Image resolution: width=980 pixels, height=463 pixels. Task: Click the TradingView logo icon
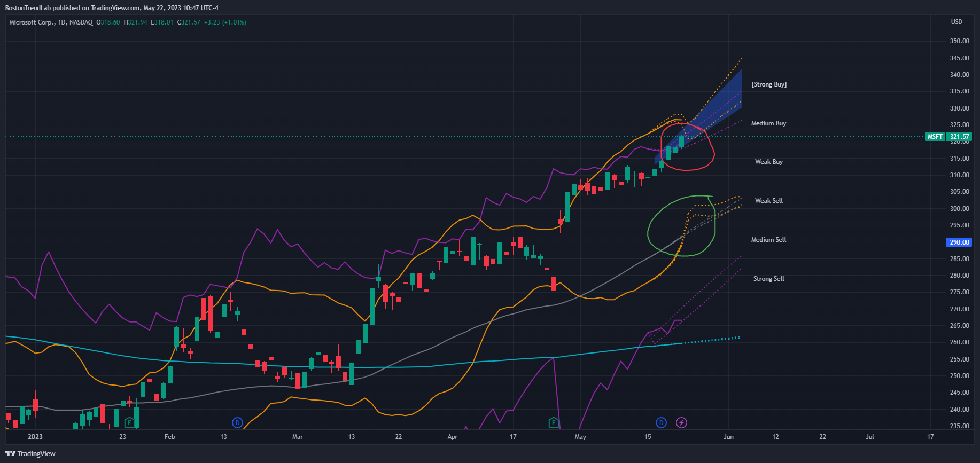point(10,453)
